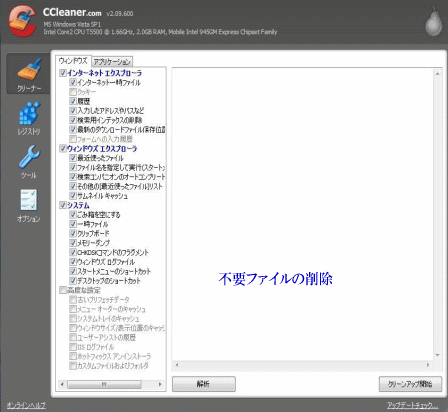Check フォームへの入力履歴 checkbox
The width and height of the screenshot is (448, 412).
73,138
